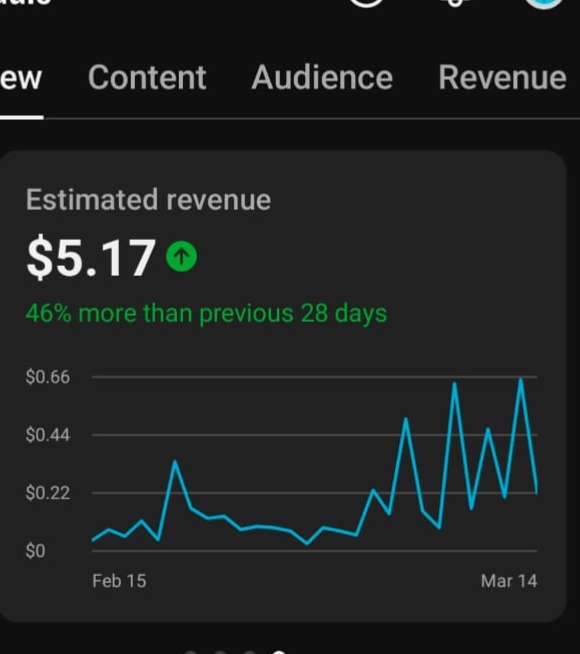Image resolution: width=580 pixels, height=654 pixels.
Task: Open the Revenue tab
Action: 502,78
